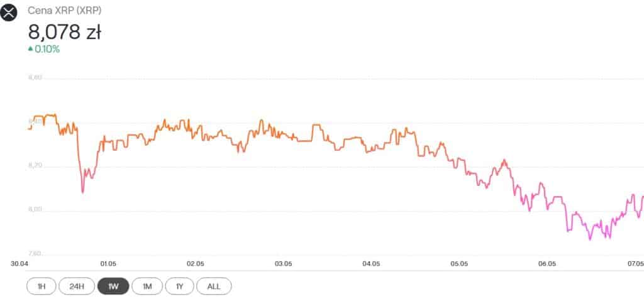This screenshot has height=304, width=644.
Task: Show the 1M price history
Action: [x=147, y=286]
